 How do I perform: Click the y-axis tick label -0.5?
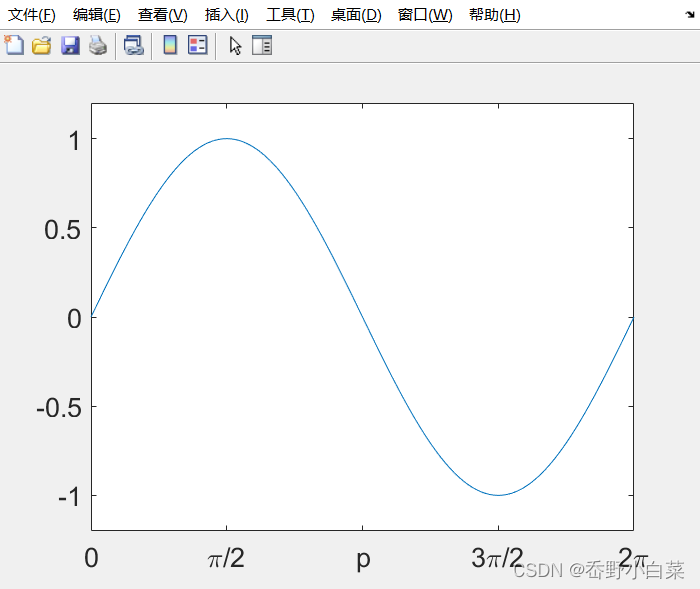pos(59,409)
